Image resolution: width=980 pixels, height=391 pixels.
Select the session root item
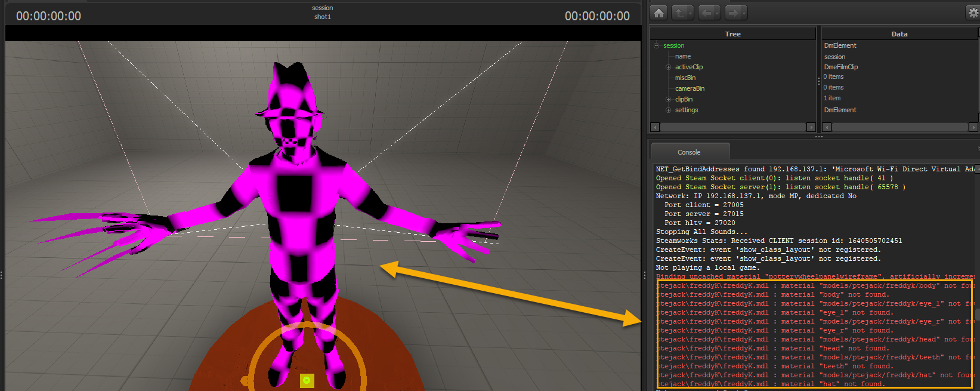(x=673, y=45)
